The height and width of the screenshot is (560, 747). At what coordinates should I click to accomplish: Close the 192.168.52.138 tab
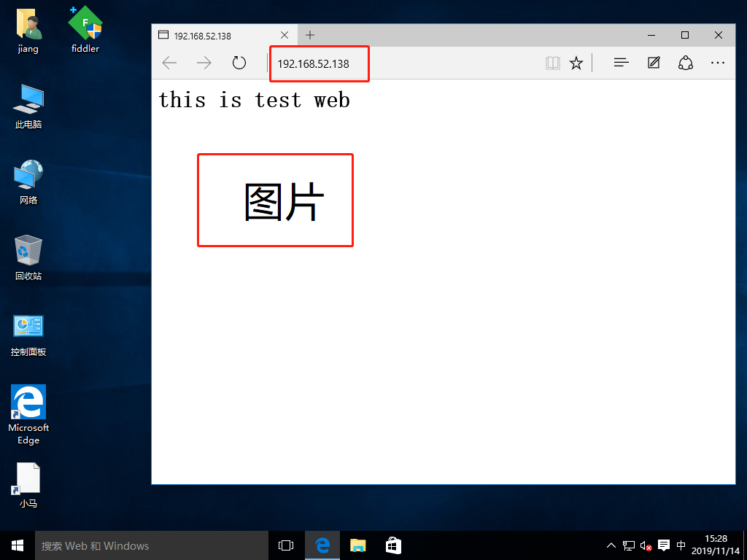(x=285, y=35)
